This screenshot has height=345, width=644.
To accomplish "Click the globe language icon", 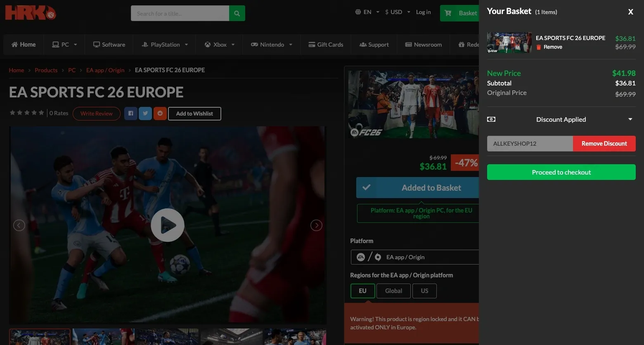I will click(x=358, y=12).
